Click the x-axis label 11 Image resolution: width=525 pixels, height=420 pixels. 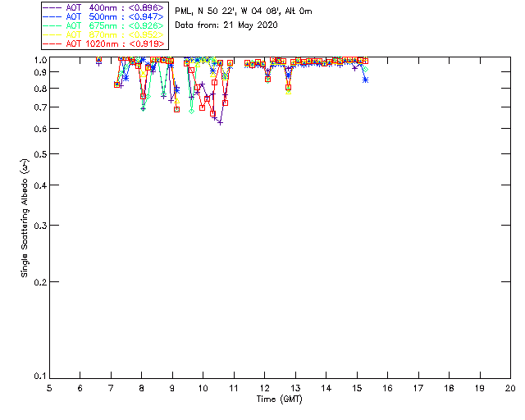point(234,388)
